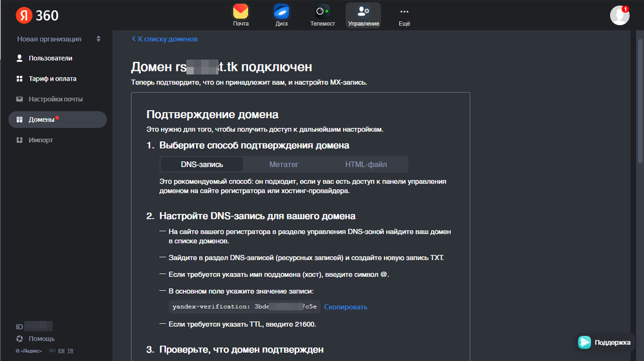Open the Поддержка support chat button
644x361 pixels.
605,342
